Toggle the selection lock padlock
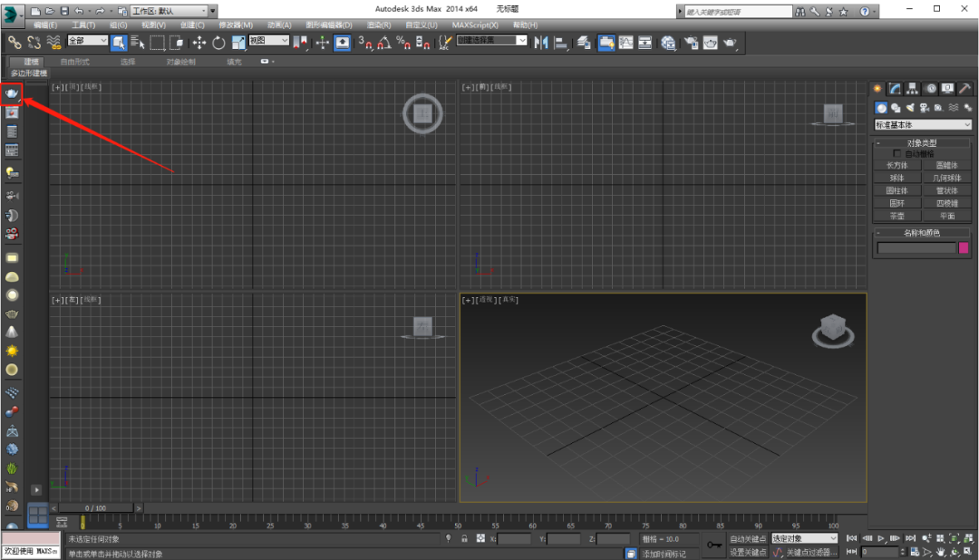The image size is (979, 560). 464,538
